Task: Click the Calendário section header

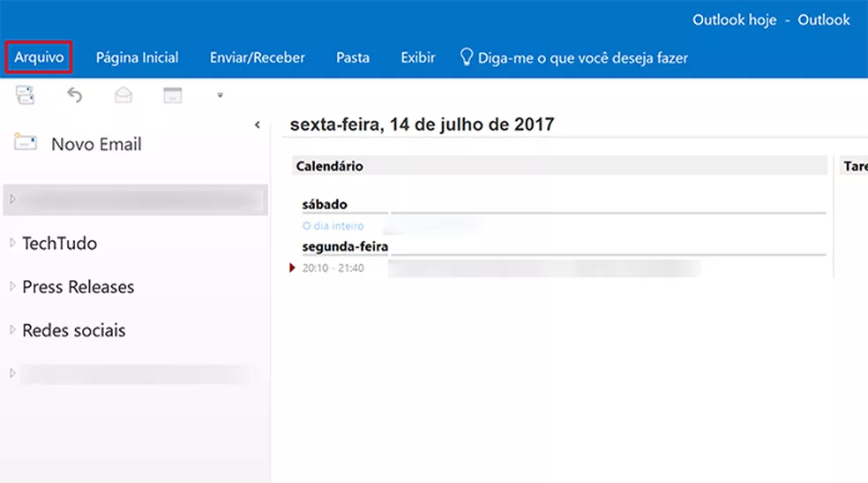Action: click(x=559, y=166)
